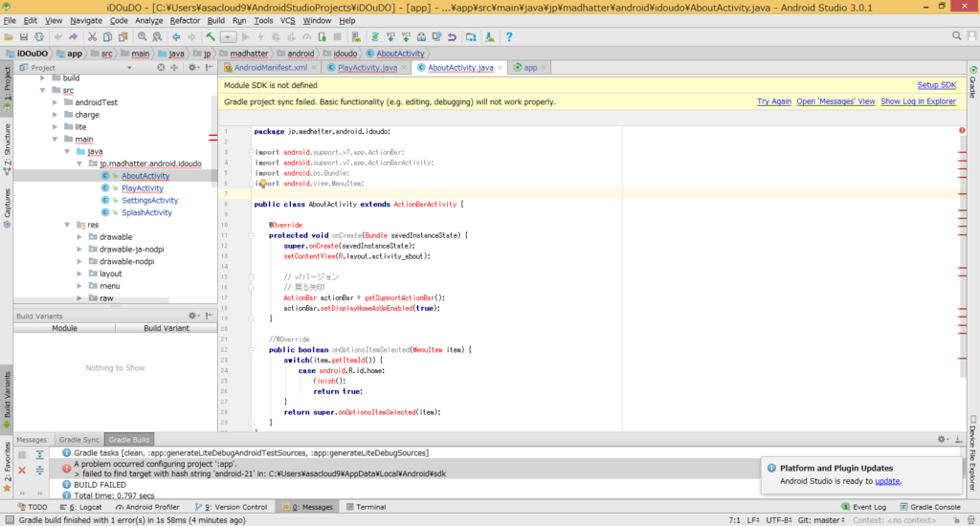Open the Gradle side panel tab
Image resolution: width=980 pixels, height=526 pixels.
click(x=973, y=82)
